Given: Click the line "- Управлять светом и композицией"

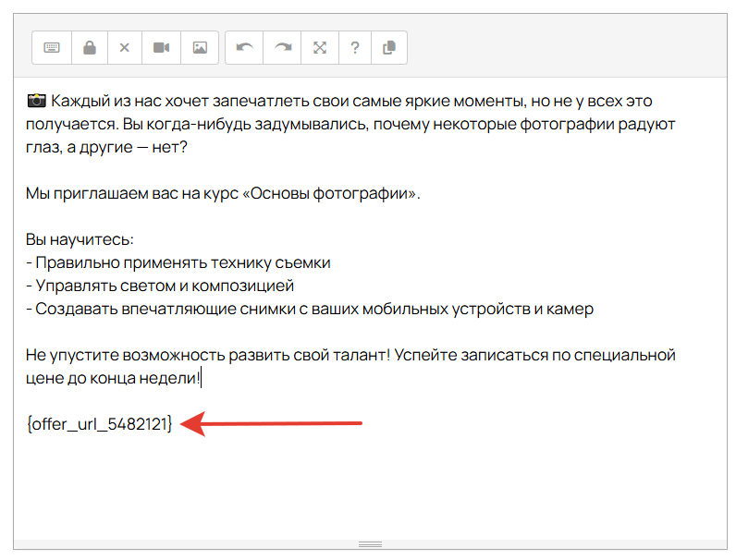Looking at the screenshot, I should pos(160,286).
